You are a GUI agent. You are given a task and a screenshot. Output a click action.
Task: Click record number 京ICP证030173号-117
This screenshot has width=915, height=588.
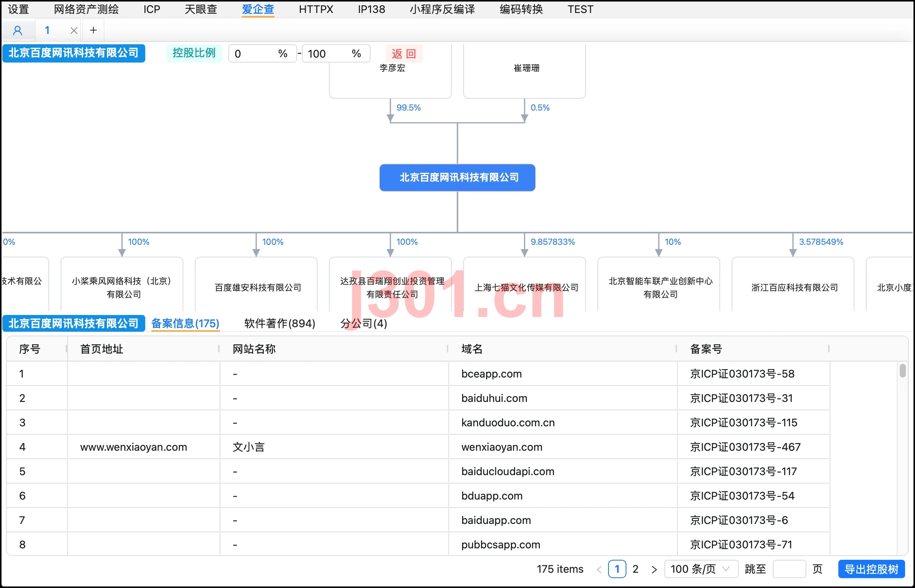click(x=743, y=472)
